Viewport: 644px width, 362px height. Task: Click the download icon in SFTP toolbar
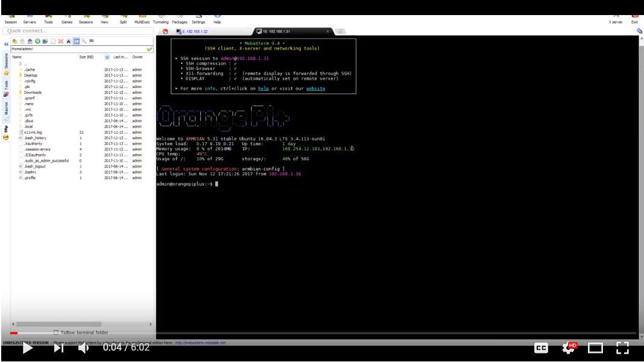(x=22, y=41)
